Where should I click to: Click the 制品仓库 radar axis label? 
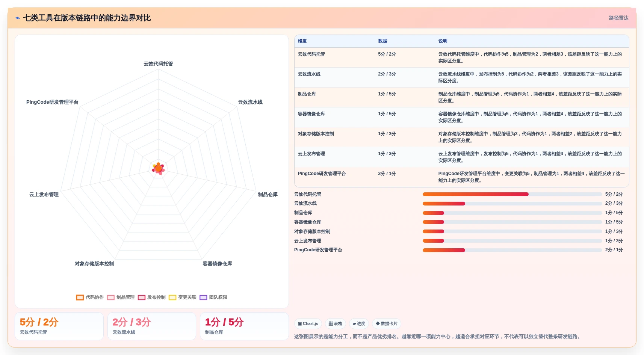[x=268, y=195]
